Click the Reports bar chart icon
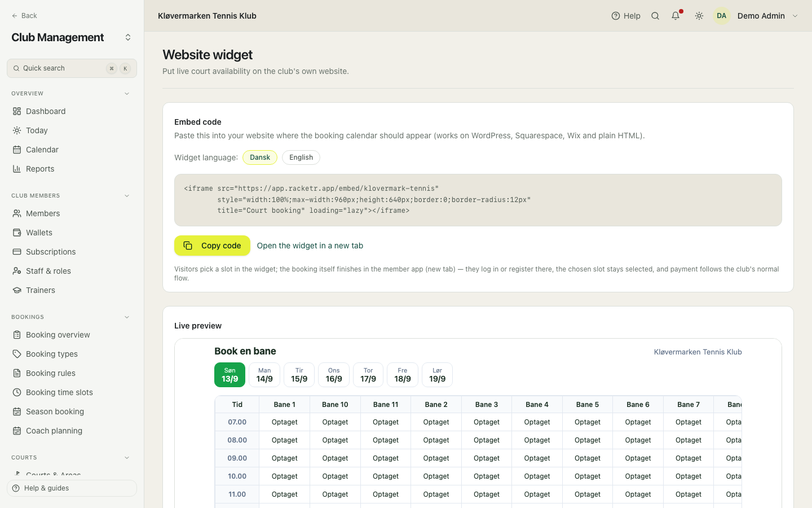This screenshot has width=812, height=508. coord(17,169)
